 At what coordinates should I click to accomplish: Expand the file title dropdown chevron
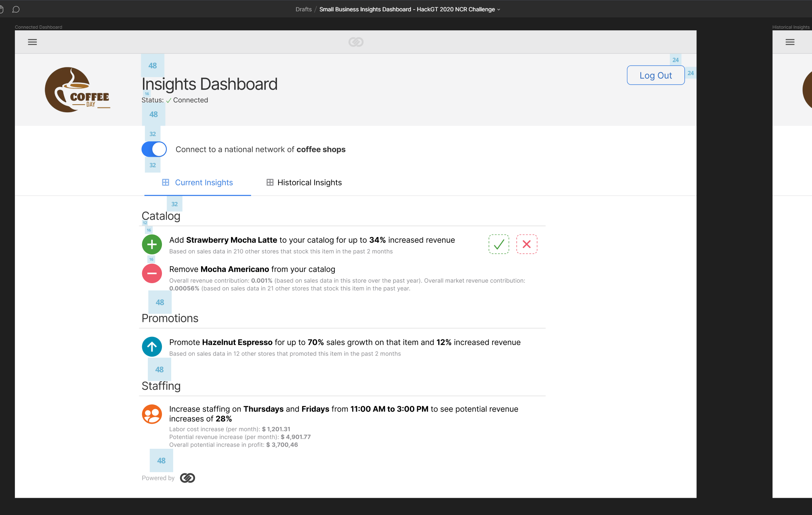click(x=499, y=10)
